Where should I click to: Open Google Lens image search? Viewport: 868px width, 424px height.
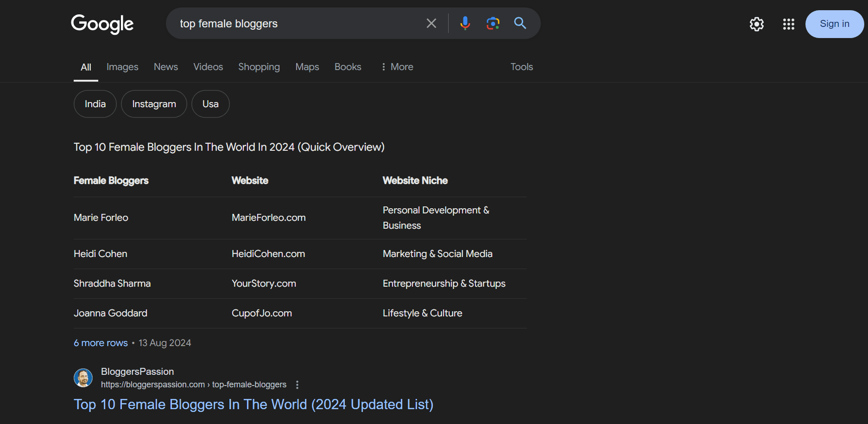coord(493,23)
